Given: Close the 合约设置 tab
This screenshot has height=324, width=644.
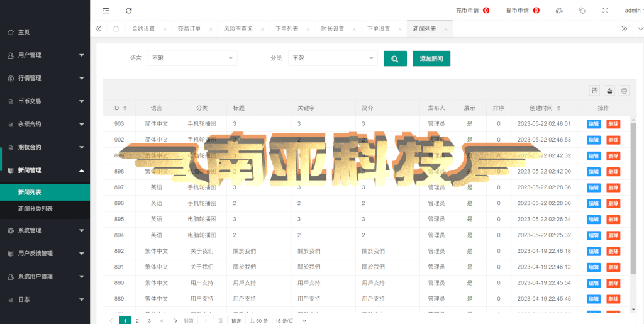Looking at the screenshot, I should point(165,29).
